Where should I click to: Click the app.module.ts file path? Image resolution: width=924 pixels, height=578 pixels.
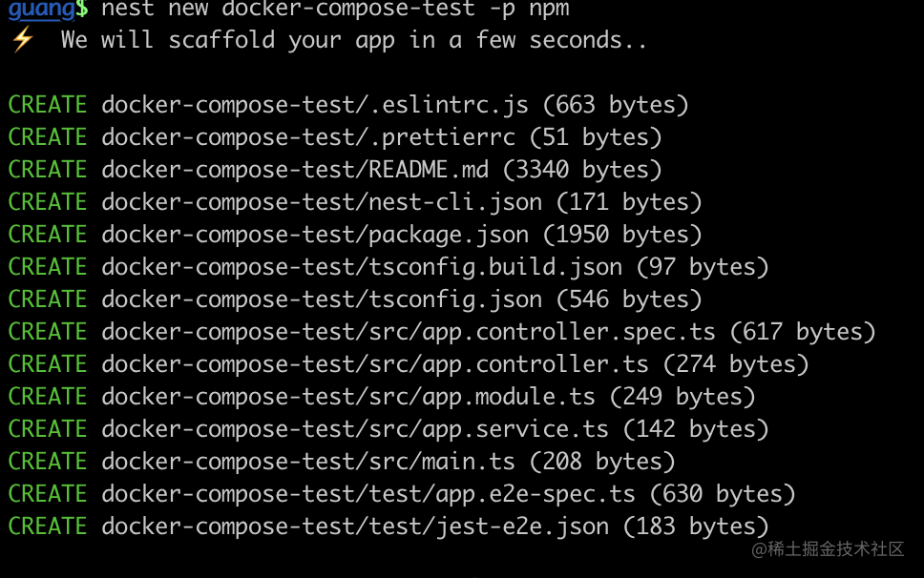348,397
